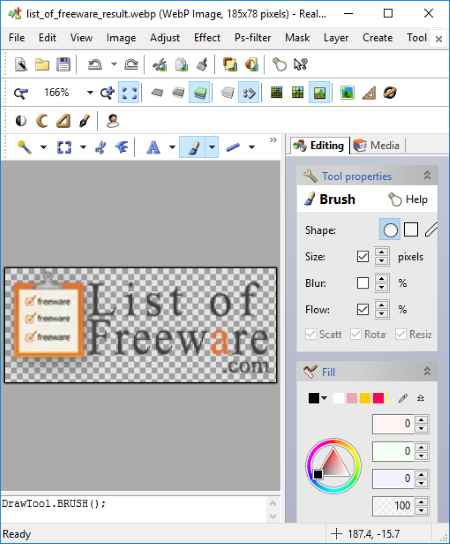The width and height of the screenshot is (450, 544).
Task: Expand Text tool options arrow
Action: pyautogui.click(x=172, y=147)
